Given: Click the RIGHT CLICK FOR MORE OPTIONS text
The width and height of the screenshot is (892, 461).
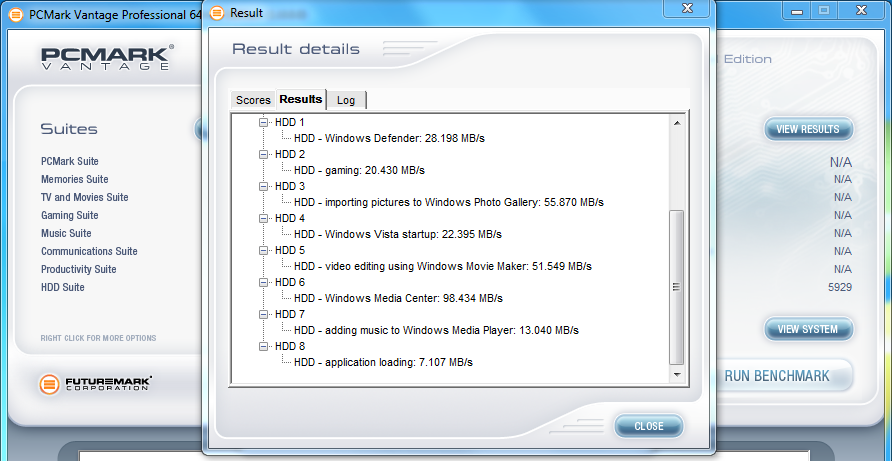Looking at the screenshot, I should pyautogui.click(x=98, y=338).
